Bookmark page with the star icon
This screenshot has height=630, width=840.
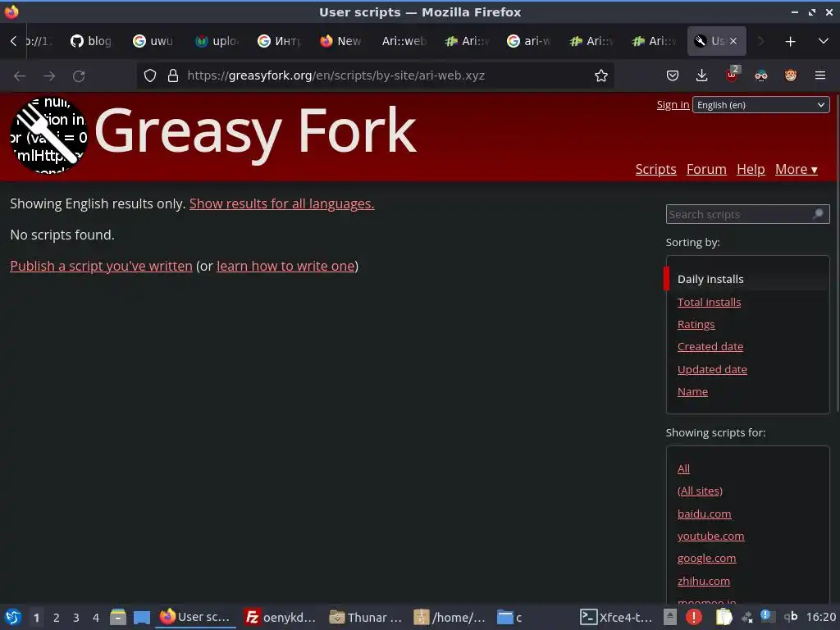point(601,75)
